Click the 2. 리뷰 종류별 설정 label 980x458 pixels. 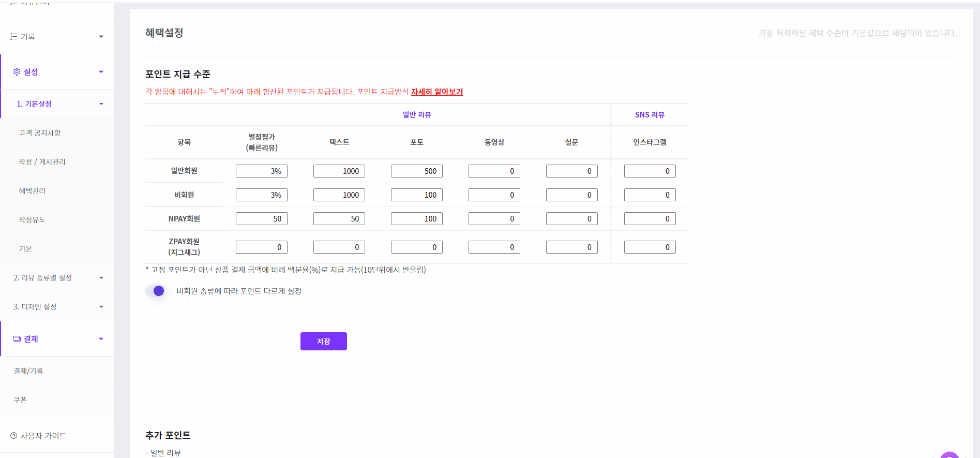(42, 278)
